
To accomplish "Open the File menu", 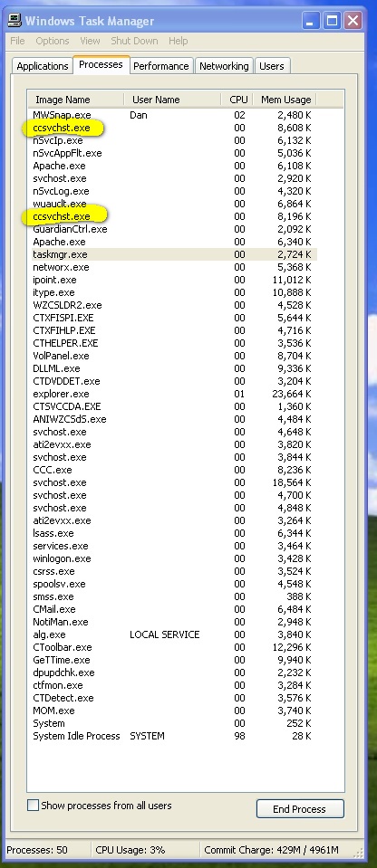I will tap(17, 41).
